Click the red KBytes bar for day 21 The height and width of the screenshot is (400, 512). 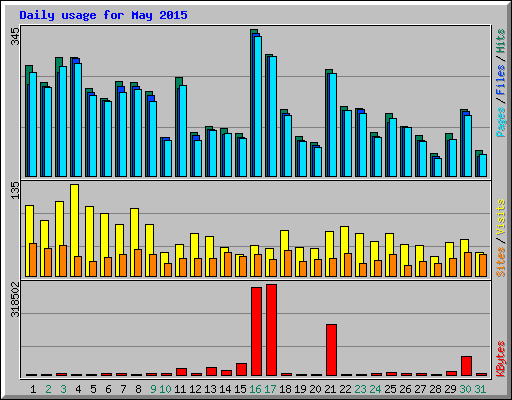coord(331,350)
